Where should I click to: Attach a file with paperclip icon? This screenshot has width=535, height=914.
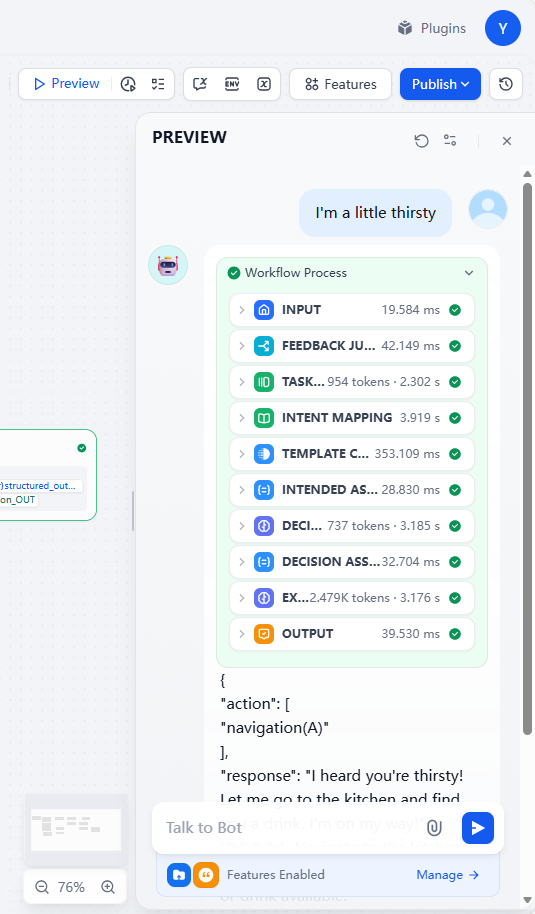(x=434, y=828)
